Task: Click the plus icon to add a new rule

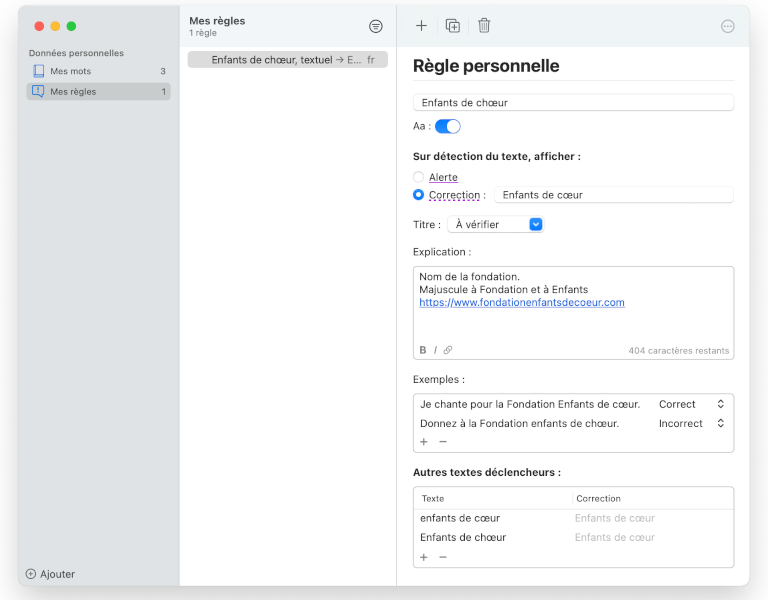Action: [421, 25]
